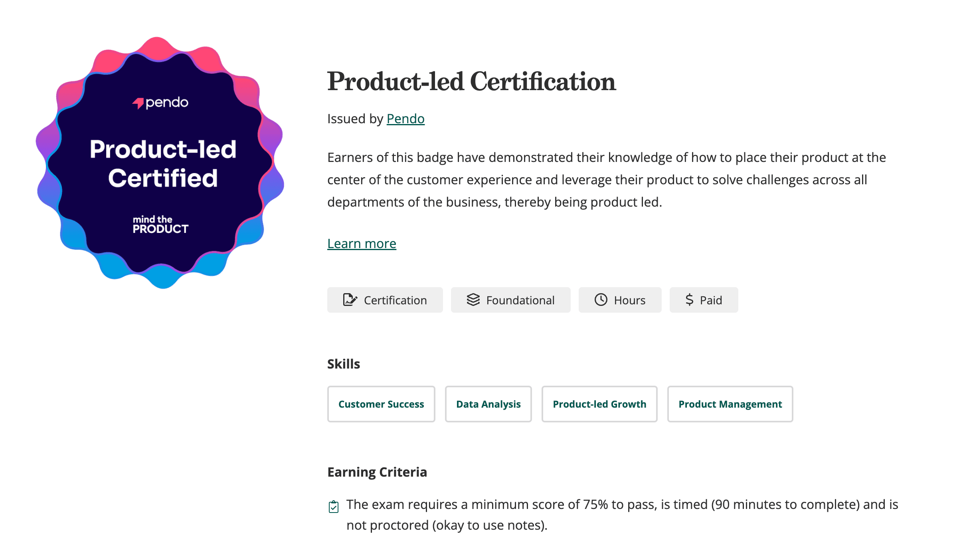
Task: Select the Data Analysis skill tag
Action: 488,404
